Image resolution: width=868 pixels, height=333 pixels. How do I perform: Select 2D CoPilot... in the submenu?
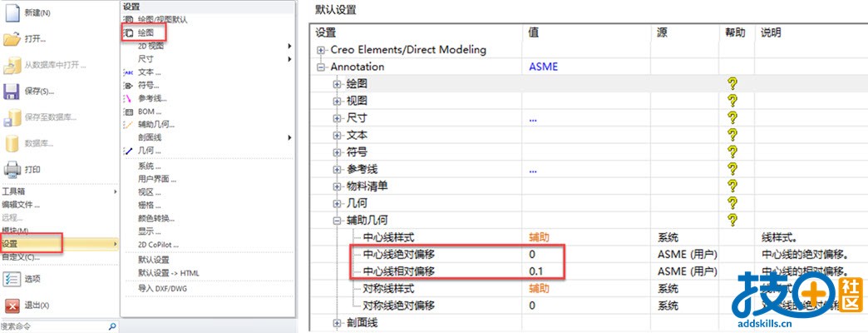point(158,245)
